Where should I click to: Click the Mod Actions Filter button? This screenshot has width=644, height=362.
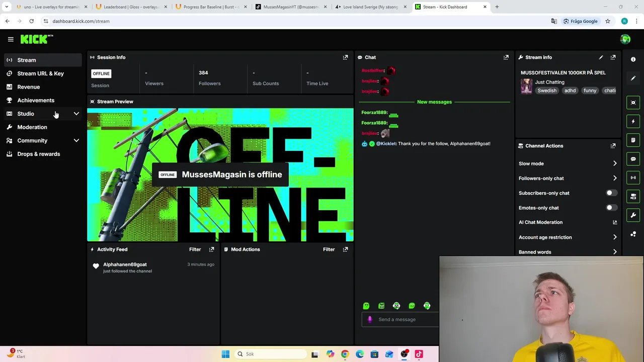coord(329,249)
